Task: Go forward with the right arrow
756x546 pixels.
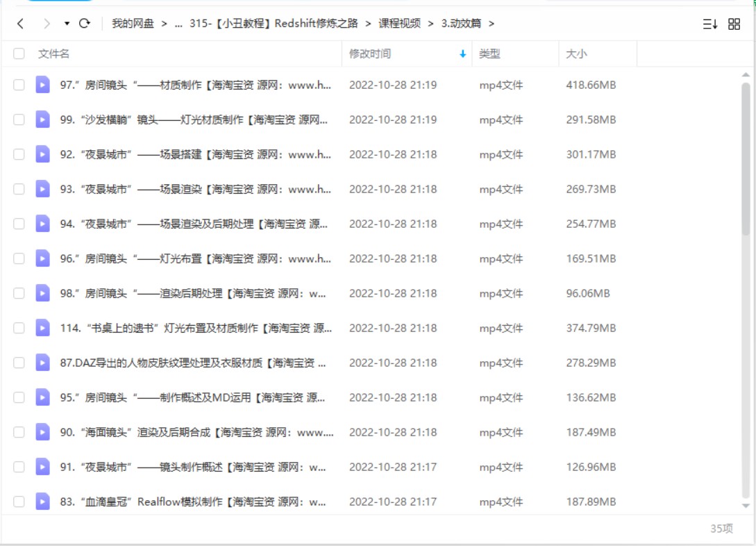Action: click(47, 23)
